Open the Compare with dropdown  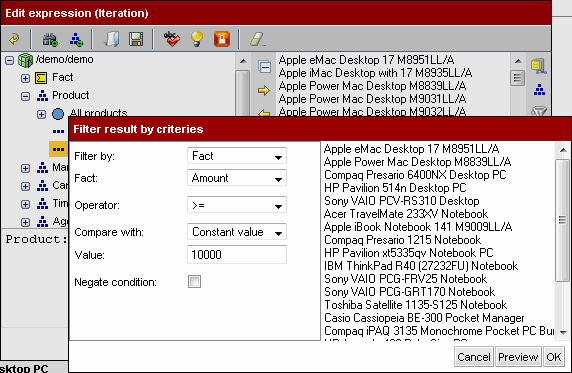click(x=237, y=232)
